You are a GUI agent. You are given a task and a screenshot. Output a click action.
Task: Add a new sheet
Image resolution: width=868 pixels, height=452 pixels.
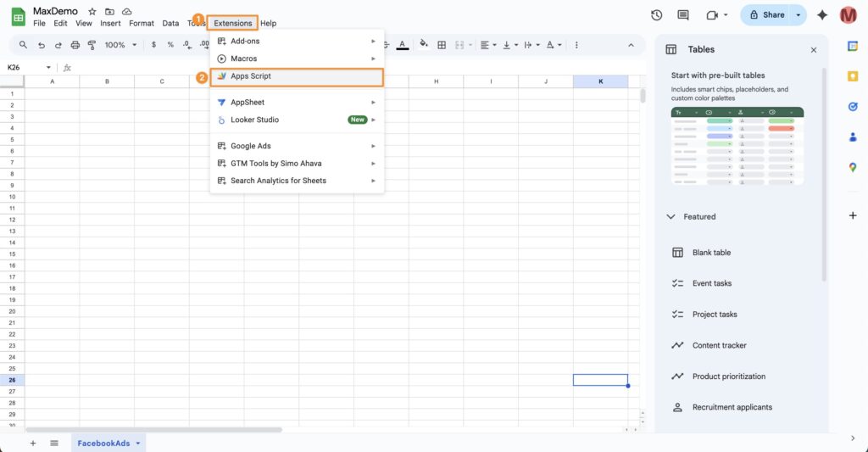coord(33,444)
